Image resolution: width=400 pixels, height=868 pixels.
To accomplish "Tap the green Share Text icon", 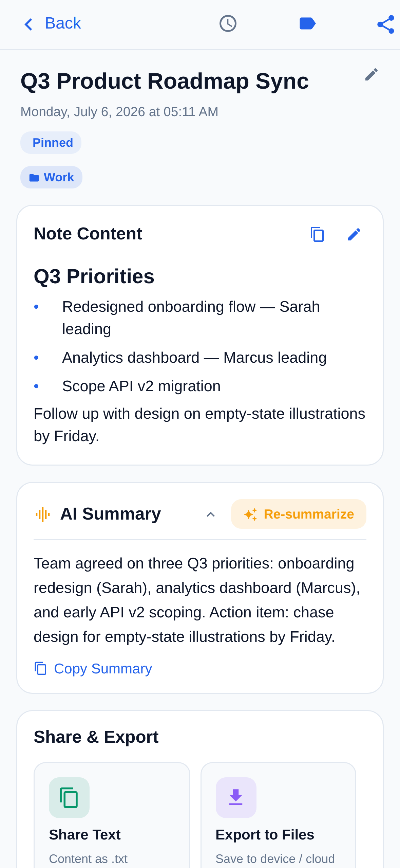I will click(x=69, y=797).
